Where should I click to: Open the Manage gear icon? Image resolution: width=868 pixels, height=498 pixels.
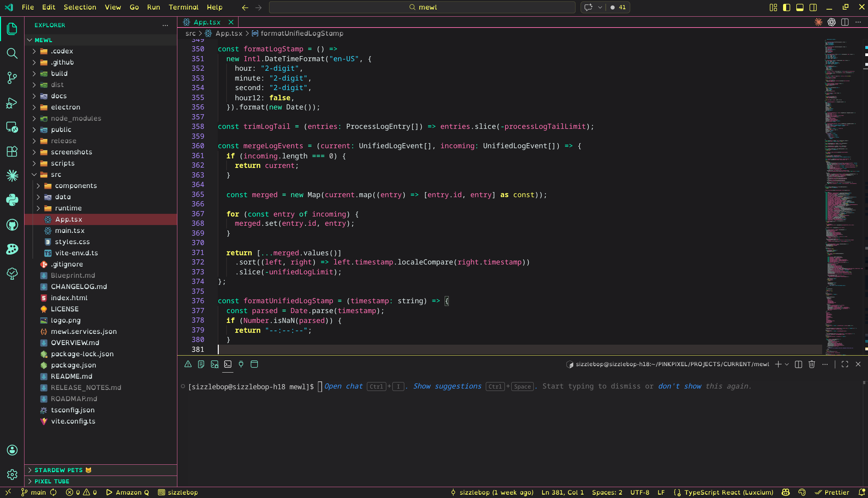coord(12,475)
